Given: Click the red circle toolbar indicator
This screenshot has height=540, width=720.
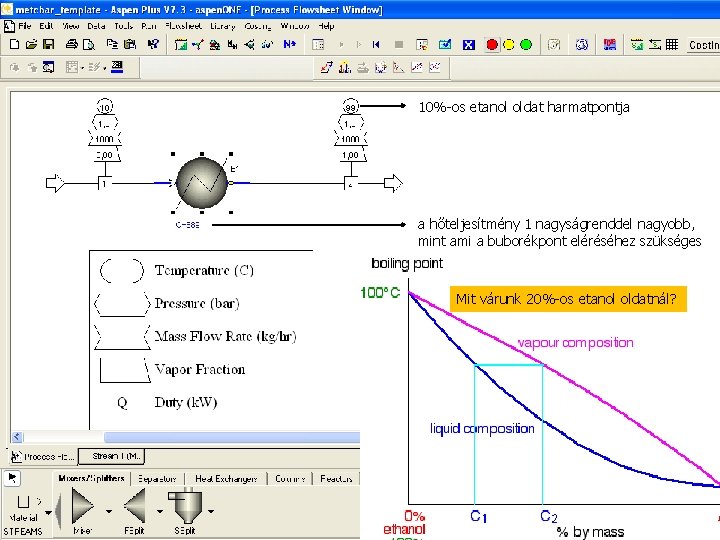Looking at the screenshot, I should point(492,45).
